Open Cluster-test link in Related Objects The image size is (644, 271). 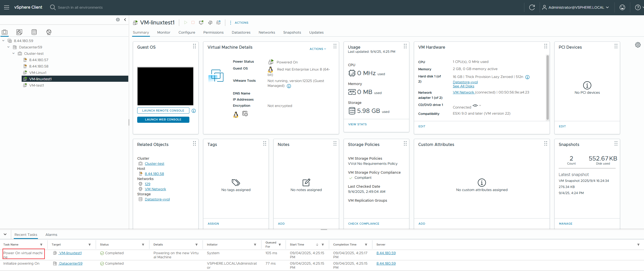click(155, 164)
